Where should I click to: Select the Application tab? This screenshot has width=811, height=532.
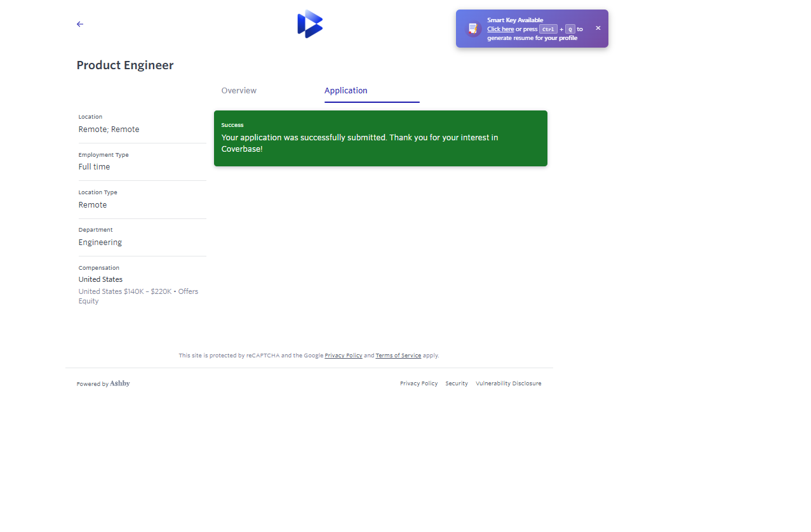tap(345, 91)
